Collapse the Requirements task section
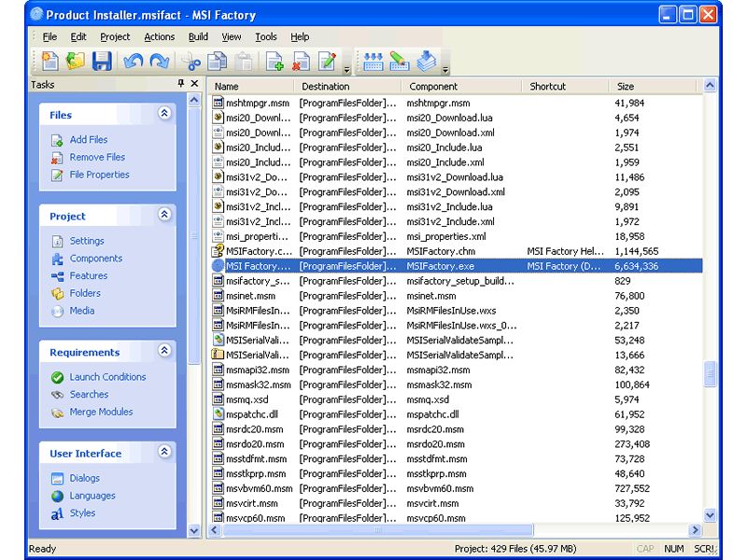This screenshot has height=560, width=747. (x=164, y=351)
